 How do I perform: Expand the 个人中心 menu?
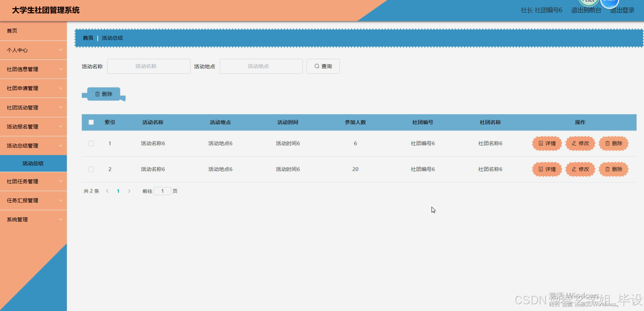33,50
